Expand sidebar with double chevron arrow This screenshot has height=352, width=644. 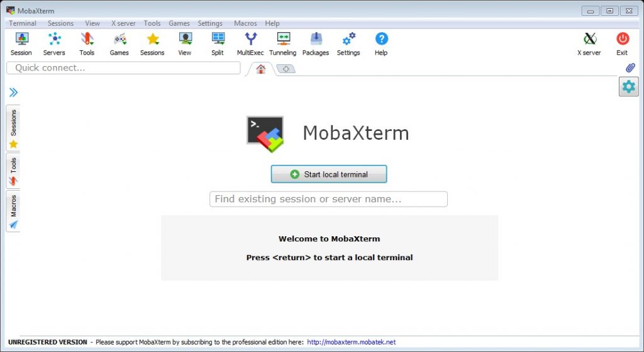(x=14, y=92)
